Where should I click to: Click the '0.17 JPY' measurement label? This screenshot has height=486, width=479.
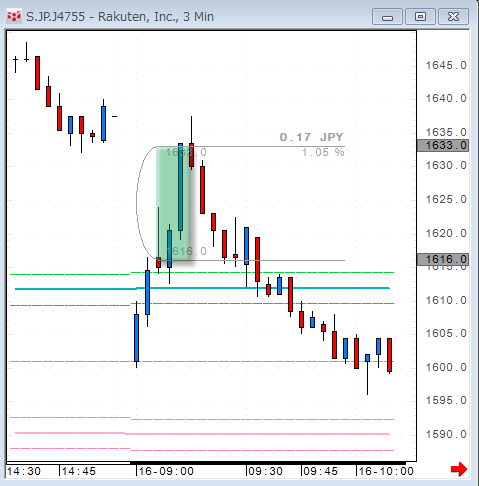[x=311, y=137]
